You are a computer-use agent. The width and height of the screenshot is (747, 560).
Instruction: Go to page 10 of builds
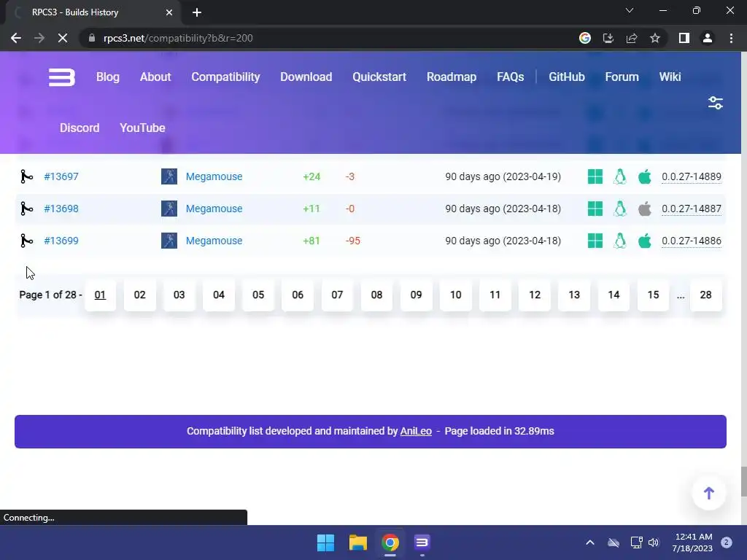(x=455, y=295)
